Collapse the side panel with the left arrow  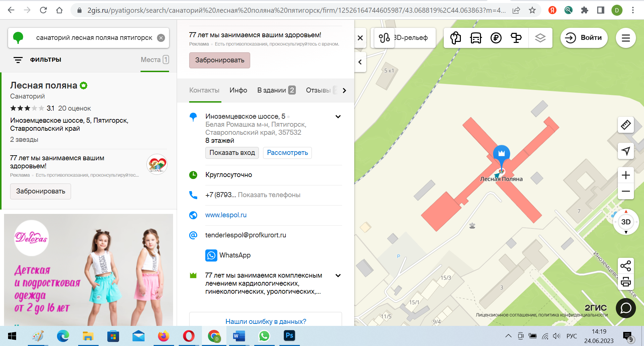[360, 62]
